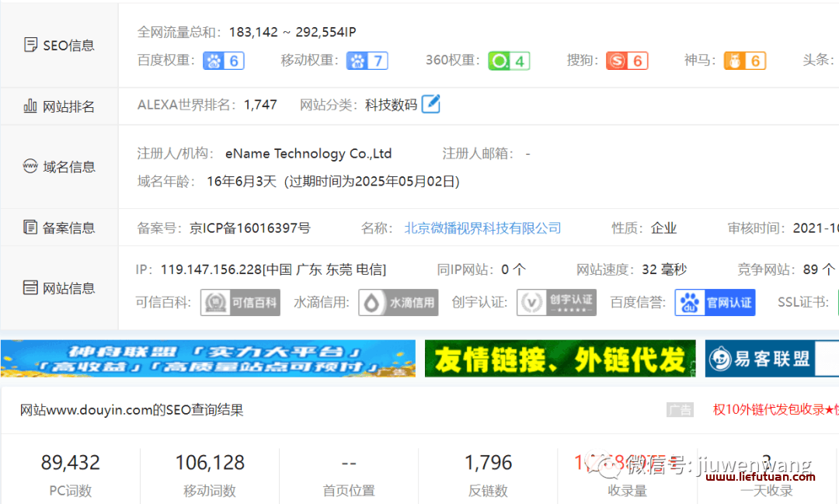This screenshot has width=839, height=504.
Task: Click the 竞争网站 89 个 value
Action: (x=819, y=269)
